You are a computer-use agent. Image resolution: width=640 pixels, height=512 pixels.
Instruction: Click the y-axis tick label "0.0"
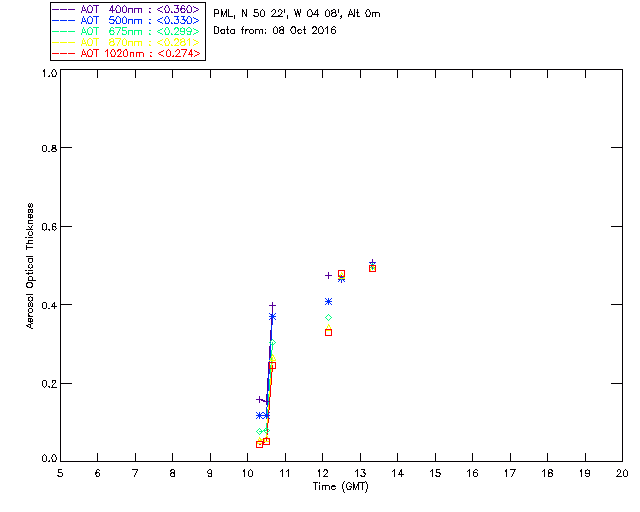click(49, 458)
